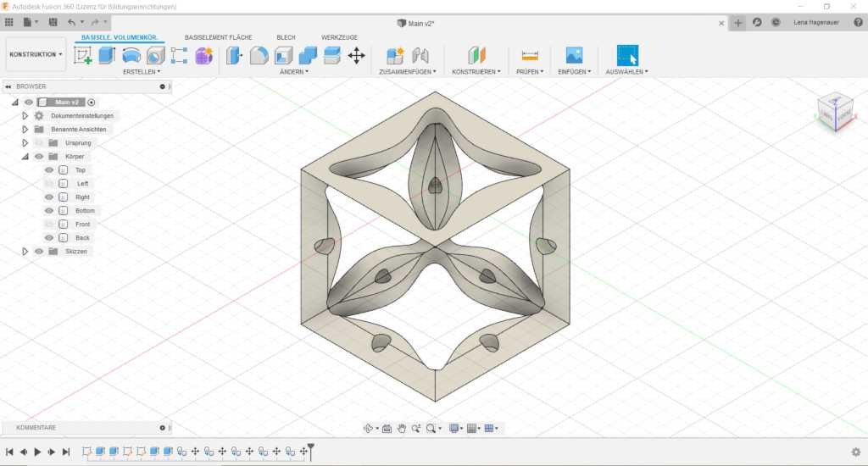Select the Extrude tool icon

point(107,55)
